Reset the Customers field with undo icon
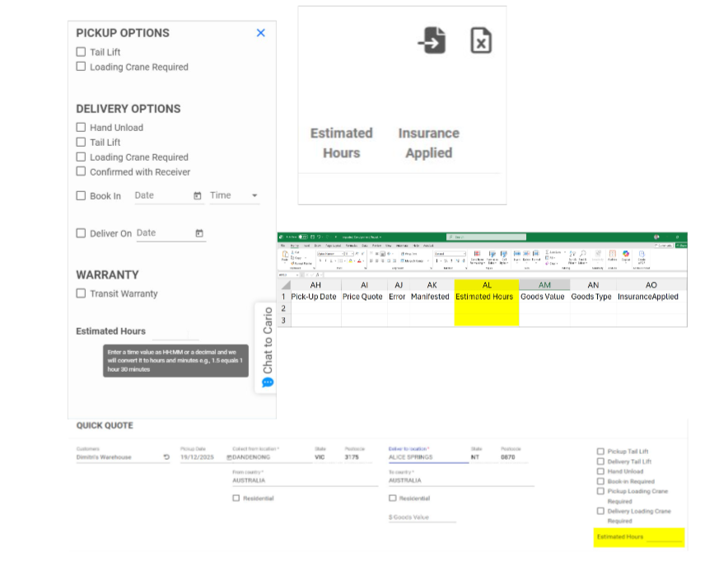 pyautogui.click(x=167, y=457)
